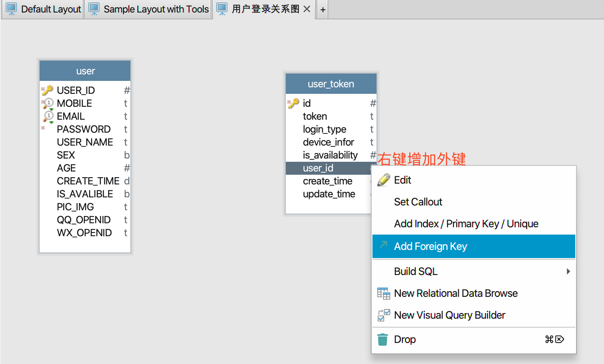Click the checkbox icon for New Visual Query Builder
Screen dimensions: 604x364
pyautogui.click(x=383, y=315)
